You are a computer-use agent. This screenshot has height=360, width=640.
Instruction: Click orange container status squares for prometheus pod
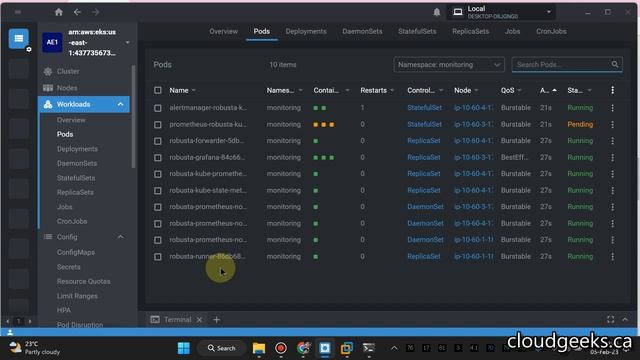324,124
